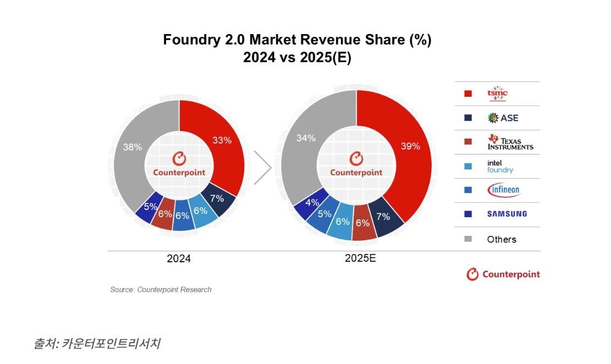Click Counterpoint logo inside the 2024 donut
611x364 pixels.
179,165
